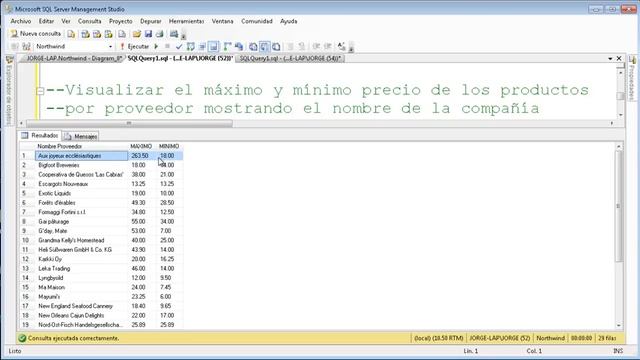The height and width of the screenshot is (360, 640).
Task: Save the current query with the disk icon
Action: [148, 34]
